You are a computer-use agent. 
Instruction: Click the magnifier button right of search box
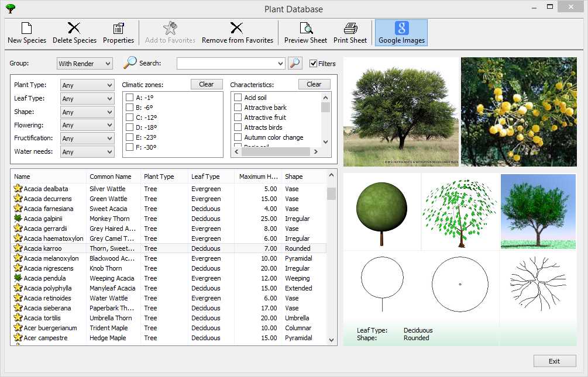coord(295,63)
